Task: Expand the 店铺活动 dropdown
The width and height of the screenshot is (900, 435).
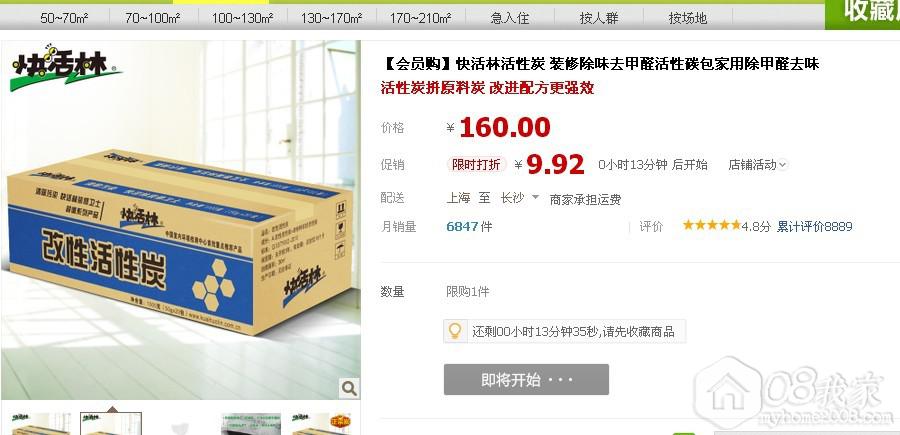Action: point(758,165)
